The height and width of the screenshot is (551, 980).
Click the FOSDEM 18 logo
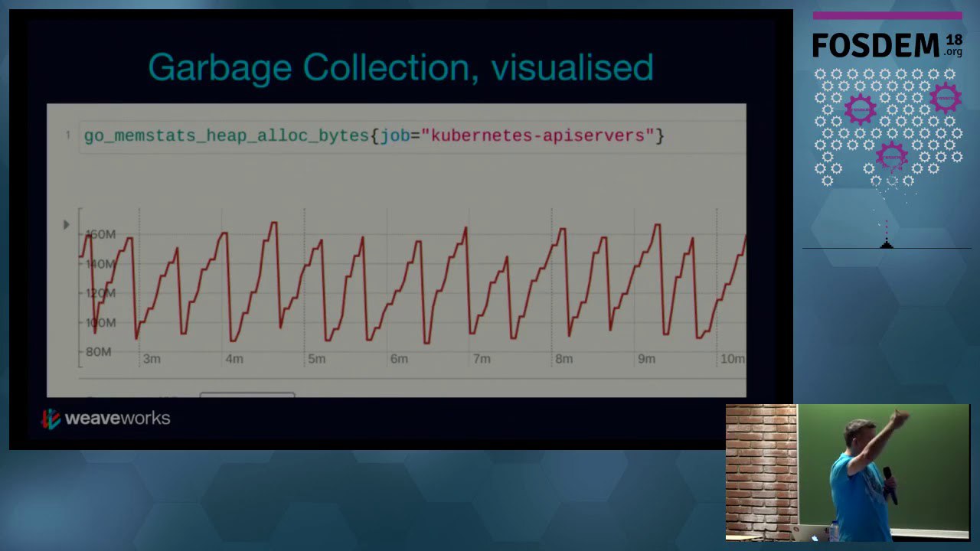coord(887,45)
